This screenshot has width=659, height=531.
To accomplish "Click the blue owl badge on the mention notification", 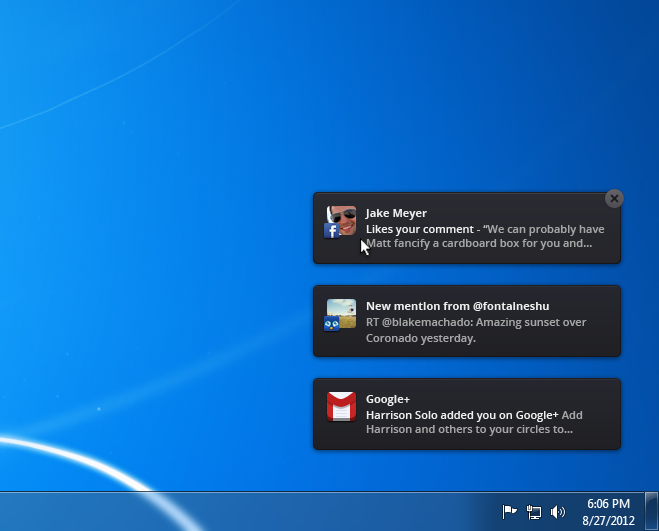I will point(332,323).
